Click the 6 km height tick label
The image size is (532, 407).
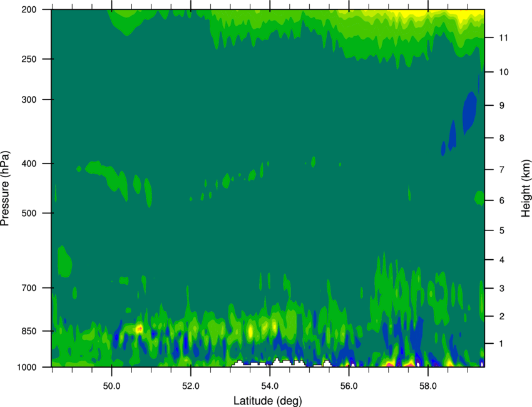pyautogui.click(x=500, y=200)
